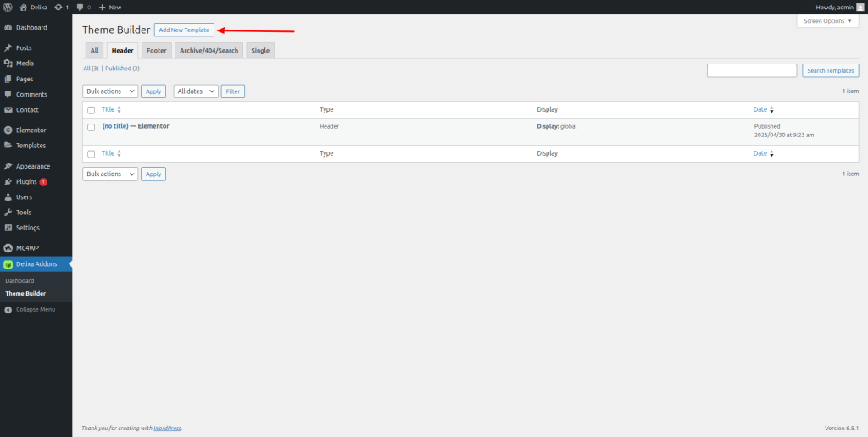This screenshot has height=437, width=868.
Task: Visit the Delixa site home icon
Action: tap(23, 7)
